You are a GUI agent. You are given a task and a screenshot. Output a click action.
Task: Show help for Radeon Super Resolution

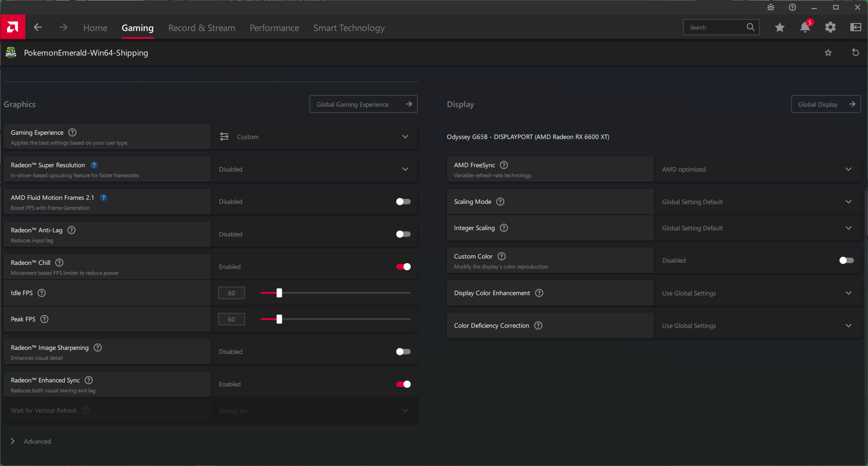click(94, 165)
